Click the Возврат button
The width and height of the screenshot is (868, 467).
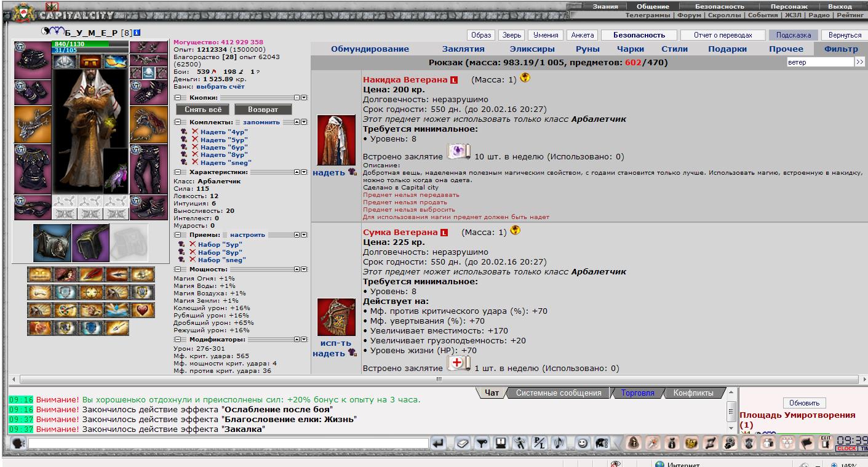[x=263, y=109]
